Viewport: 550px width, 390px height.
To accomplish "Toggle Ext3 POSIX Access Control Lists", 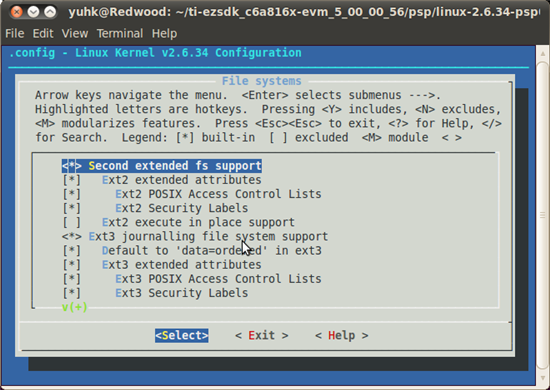I will pyautogui.click(x=192, y=279).
